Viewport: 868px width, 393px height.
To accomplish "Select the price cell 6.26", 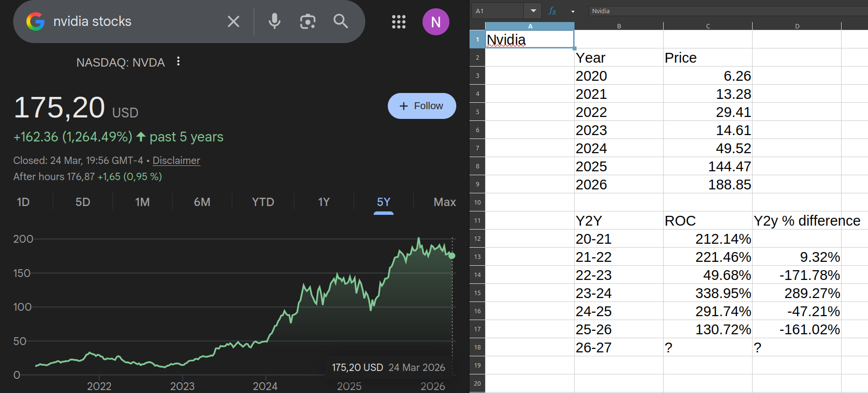I will (x=708, y=75).
